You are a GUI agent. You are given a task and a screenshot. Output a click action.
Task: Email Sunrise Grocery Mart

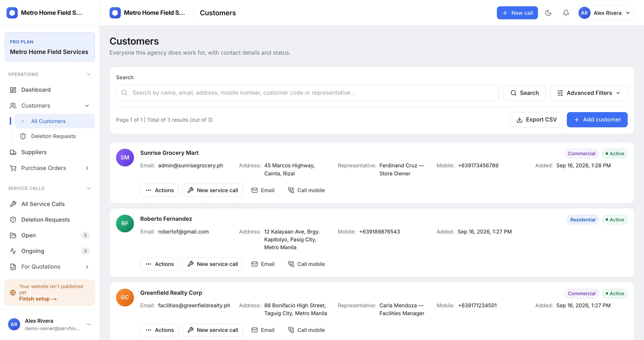[263, 190]
